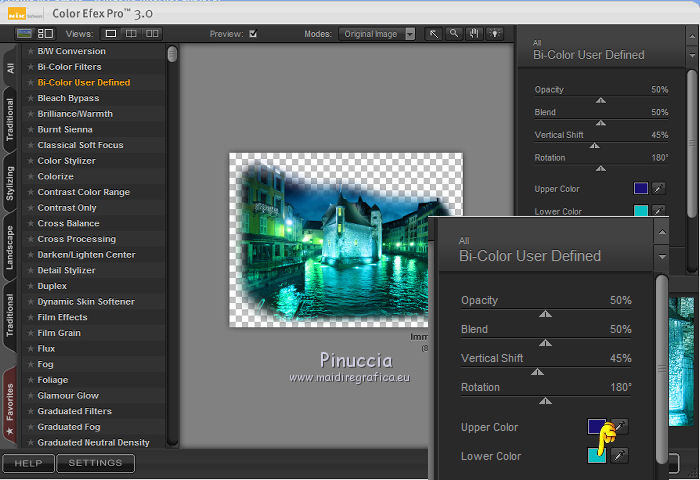Star B/W Conversion as a favorite
Screen dimensions: 700x480
coord(31,51)
